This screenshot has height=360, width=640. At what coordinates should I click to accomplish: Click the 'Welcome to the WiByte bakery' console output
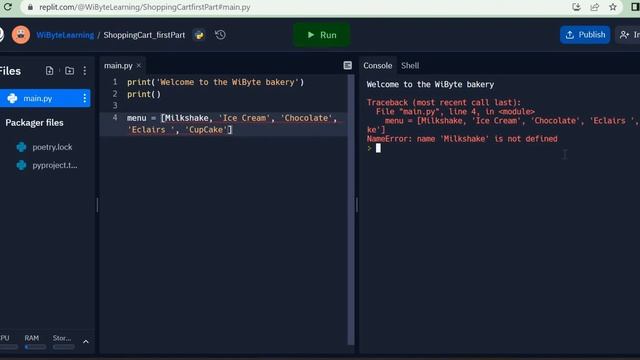[x=430, y=84]
